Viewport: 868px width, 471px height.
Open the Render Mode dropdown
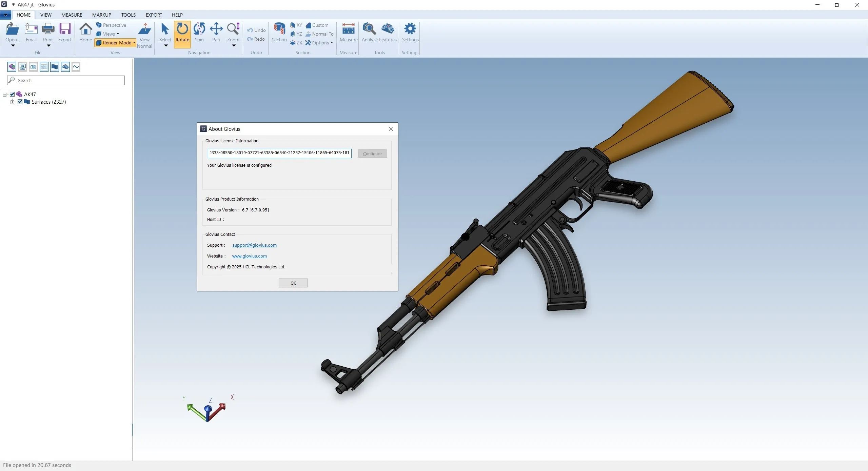[115, 43]
